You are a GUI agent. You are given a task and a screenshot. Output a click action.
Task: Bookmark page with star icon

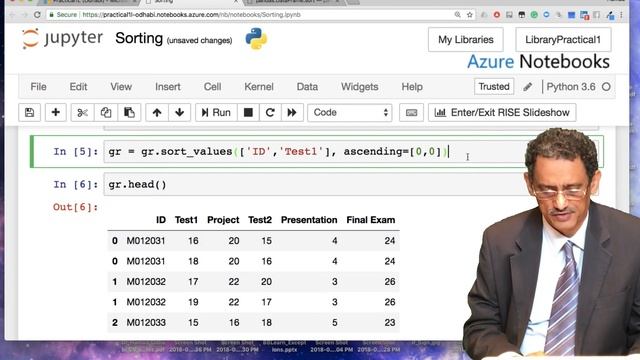[470, 15]
